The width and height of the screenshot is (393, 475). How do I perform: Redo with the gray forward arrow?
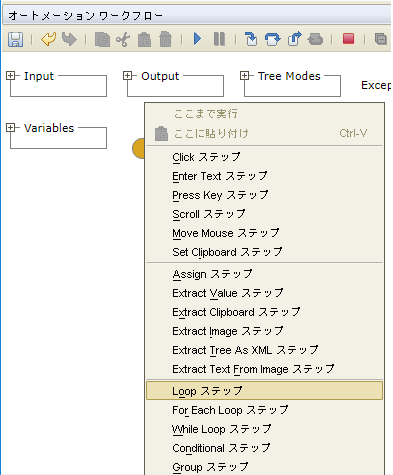69,39
